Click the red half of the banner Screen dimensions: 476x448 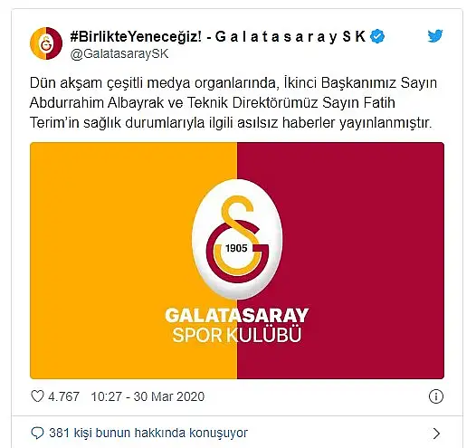point(365,261)
